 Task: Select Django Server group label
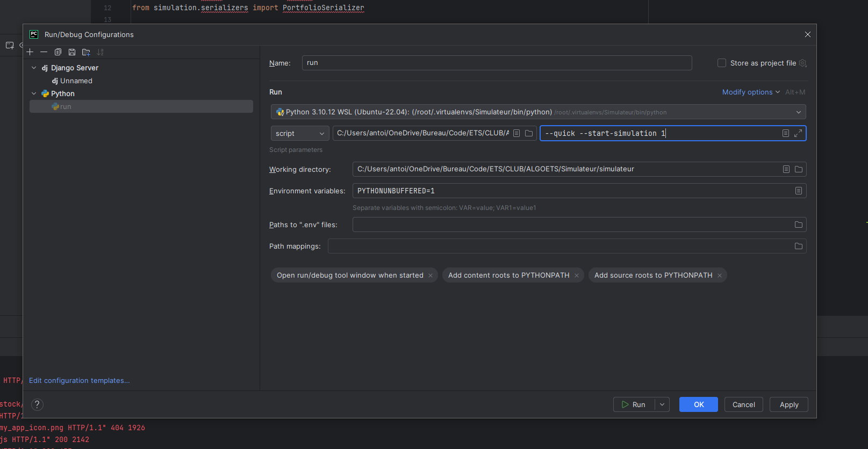point(75,68)
